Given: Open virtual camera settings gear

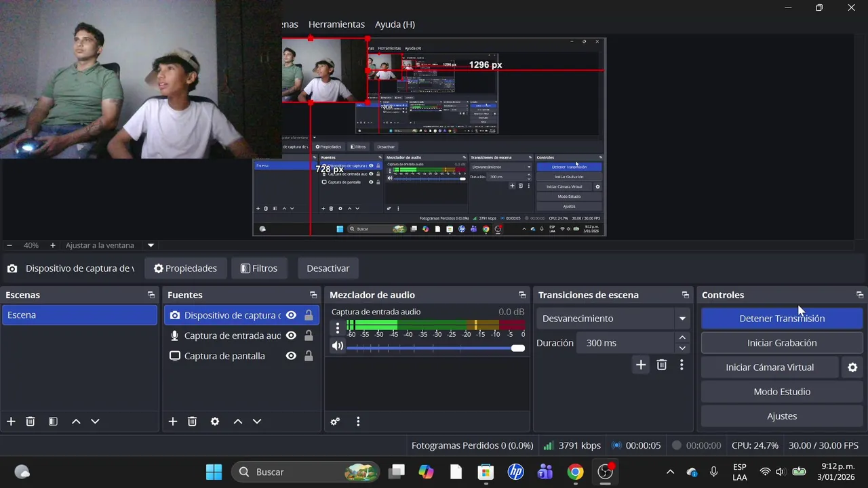Looking at the screenshot, I should coord(852,367).
